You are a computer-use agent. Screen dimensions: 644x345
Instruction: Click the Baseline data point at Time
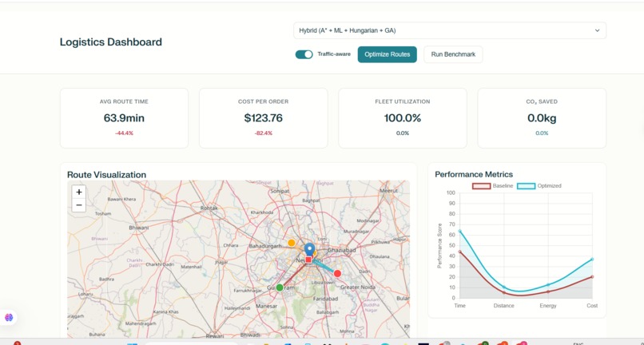(x=459, y=252)
